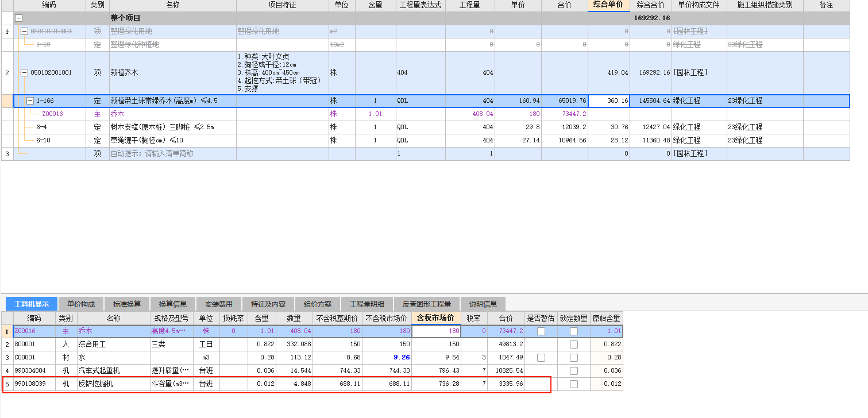Image resolution: width=868 pixels, height=418 pixels.
Task: Switch to the 换算信息 tab
Action: [173, 304]
